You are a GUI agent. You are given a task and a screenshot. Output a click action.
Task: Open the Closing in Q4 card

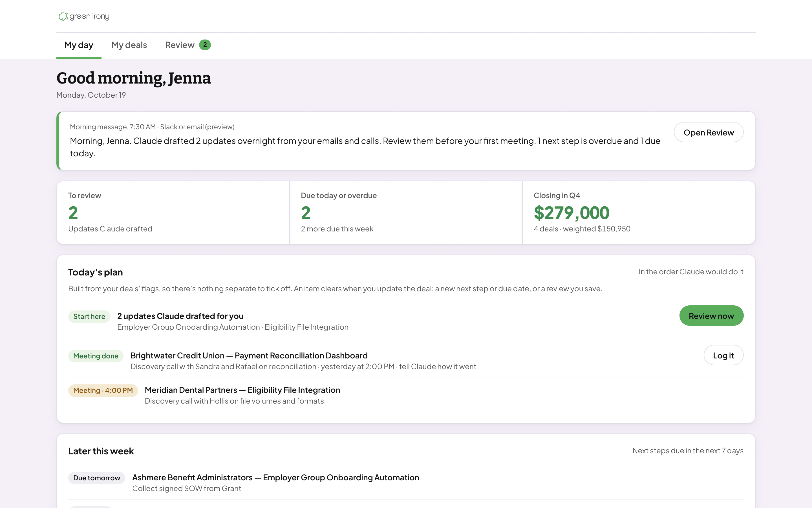coord(639,212)
